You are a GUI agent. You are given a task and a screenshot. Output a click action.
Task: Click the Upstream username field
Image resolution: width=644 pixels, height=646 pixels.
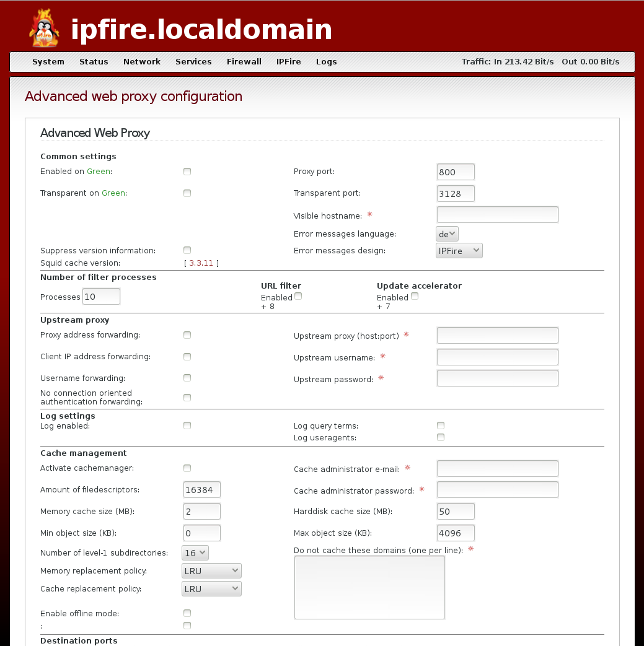[498, 357]
